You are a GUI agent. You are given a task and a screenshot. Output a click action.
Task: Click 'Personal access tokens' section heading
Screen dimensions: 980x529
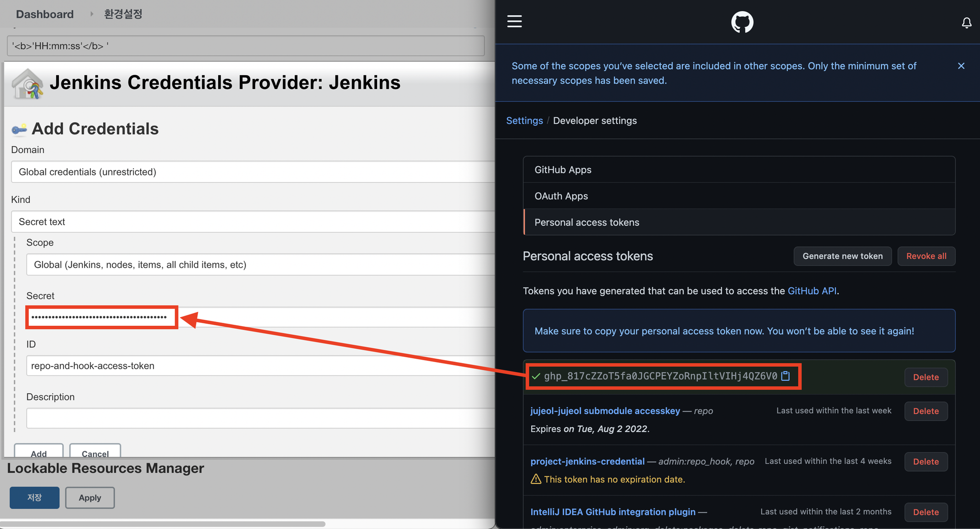click(588, 256)
